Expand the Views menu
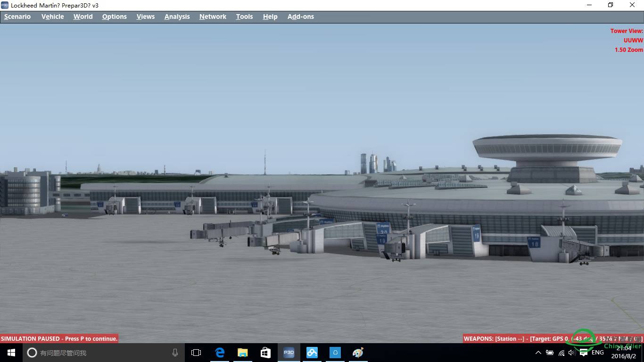Viewport: 644px width, 362px height. click(146, 16)
